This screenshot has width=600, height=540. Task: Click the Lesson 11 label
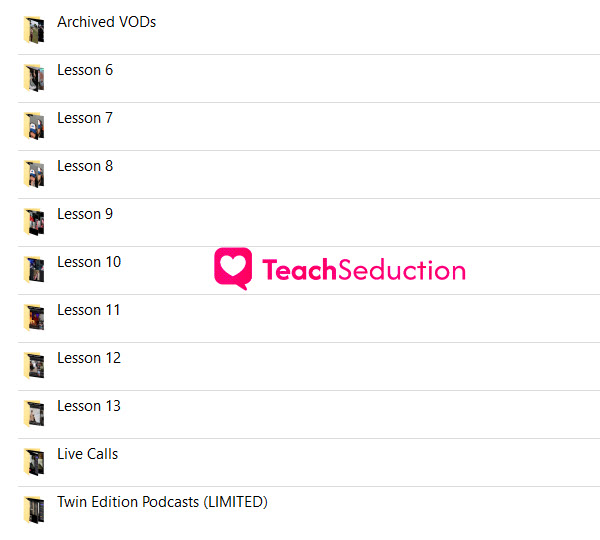(x=88, y=310)
